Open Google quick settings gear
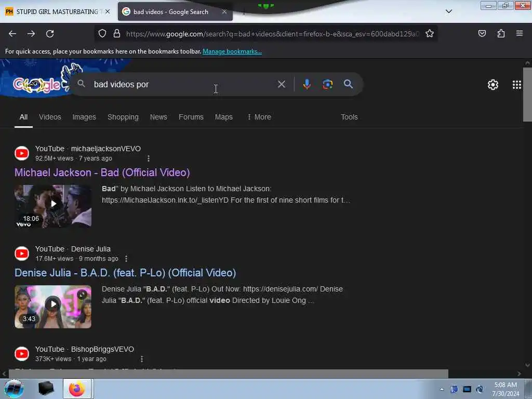The width and height of the screenshot is (532, 399). click(493, 85)
